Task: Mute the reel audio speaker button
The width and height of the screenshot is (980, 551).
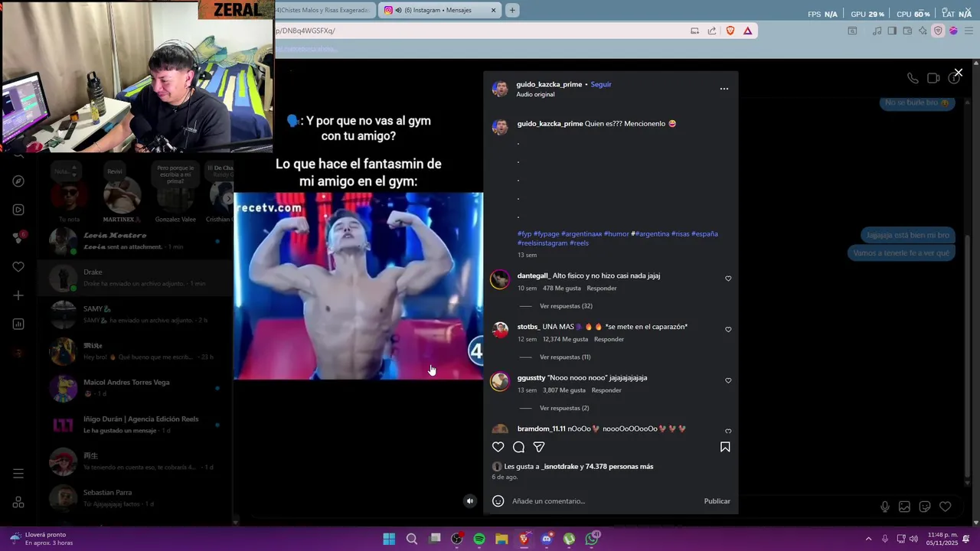Action: pos(470,501)
